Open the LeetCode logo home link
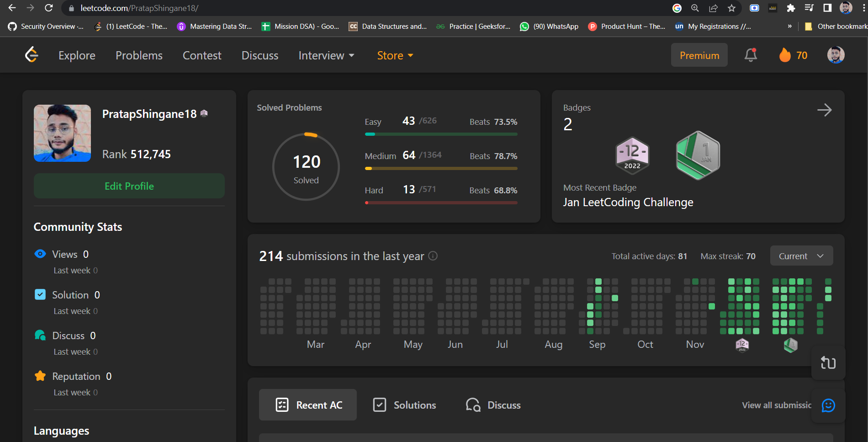Screen dimensions: 868x442 coord(32,55)
